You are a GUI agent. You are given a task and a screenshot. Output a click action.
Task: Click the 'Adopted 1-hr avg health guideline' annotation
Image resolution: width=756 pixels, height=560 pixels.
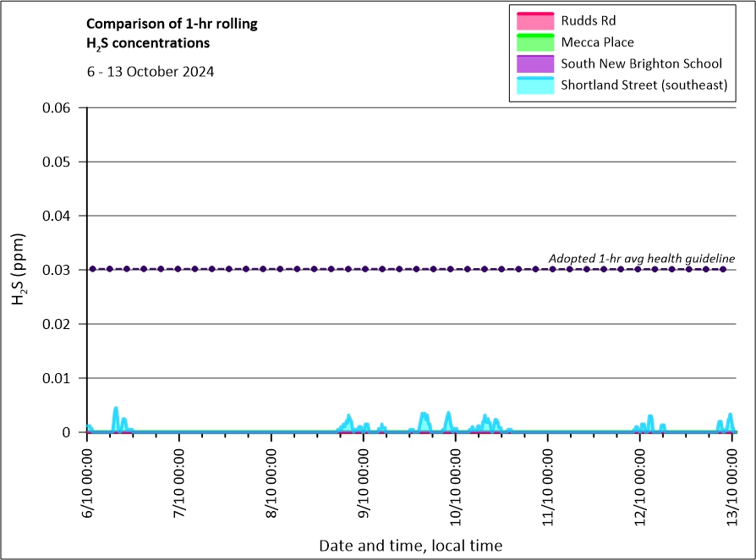(x=641, y=258)
